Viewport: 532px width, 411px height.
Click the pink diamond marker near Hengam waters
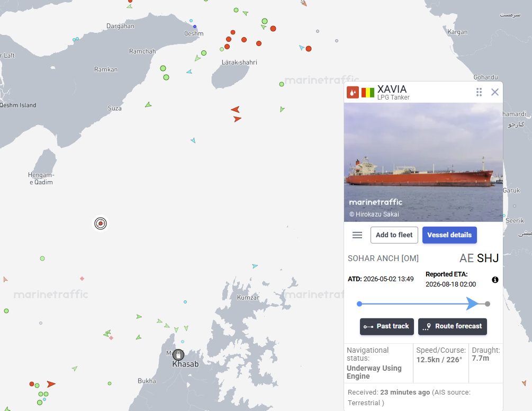point(82,278)
